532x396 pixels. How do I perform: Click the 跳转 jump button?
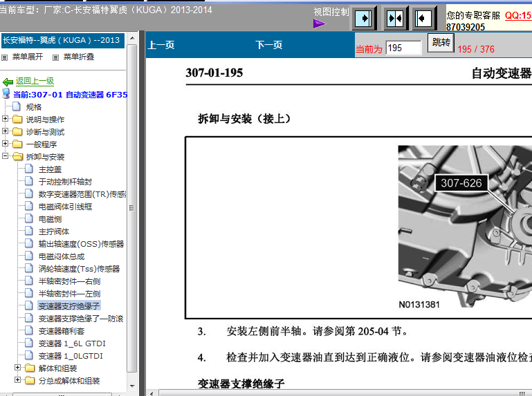441,43
